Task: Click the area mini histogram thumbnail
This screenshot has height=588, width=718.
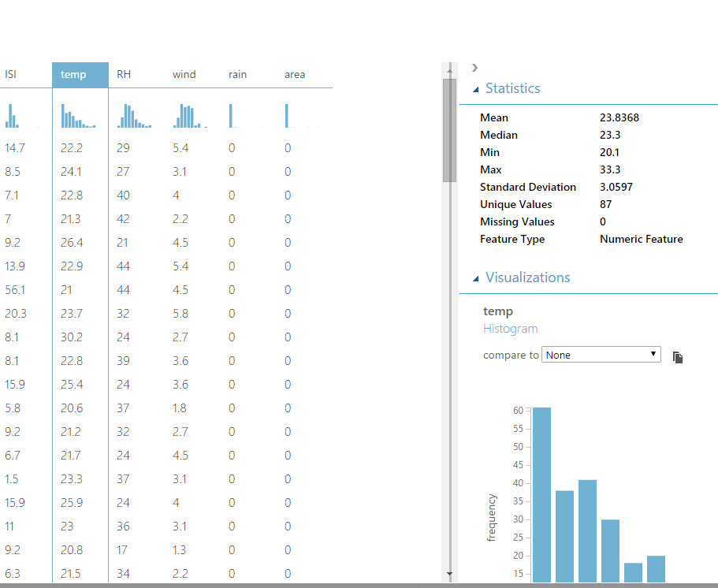Action: pos(302,115)
